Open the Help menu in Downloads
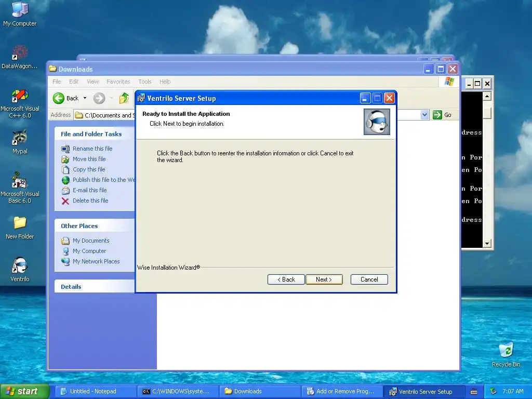Image resolution: width=532 pixels, height=399 pixels. click(x=165, y=82)
